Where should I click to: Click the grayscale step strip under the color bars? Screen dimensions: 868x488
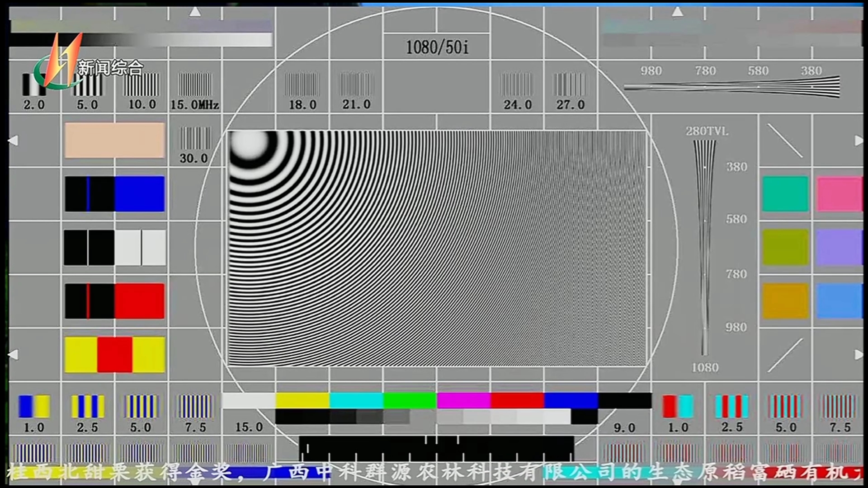click(437, 417)
